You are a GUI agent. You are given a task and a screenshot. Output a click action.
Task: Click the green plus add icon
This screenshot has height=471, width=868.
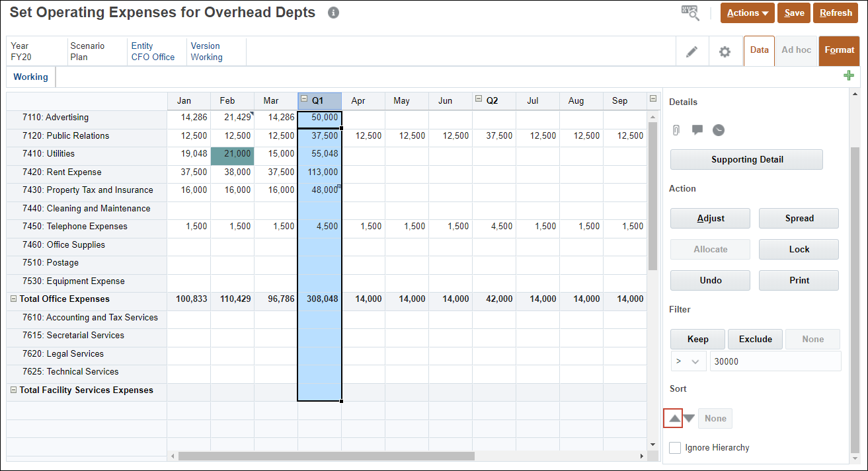849,76
